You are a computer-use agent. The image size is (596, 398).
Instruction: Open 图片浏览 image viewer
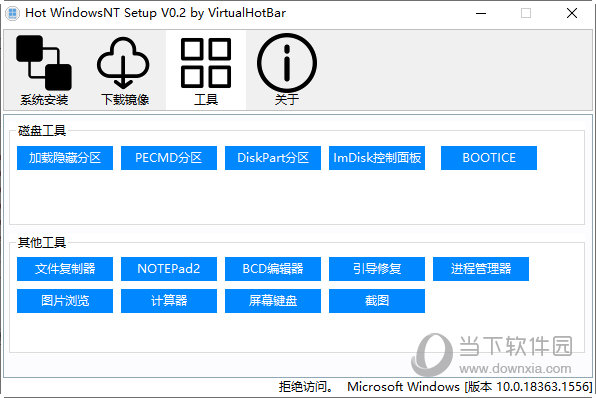tap(65, 301)
